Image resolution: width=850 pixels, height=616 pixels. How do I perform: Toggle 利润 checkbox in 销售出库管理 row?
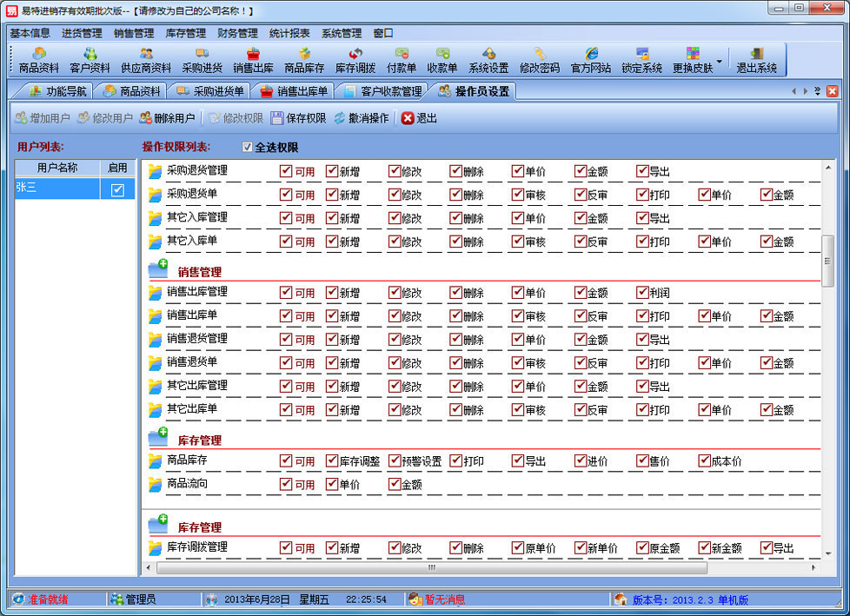(x=642, y=293)
